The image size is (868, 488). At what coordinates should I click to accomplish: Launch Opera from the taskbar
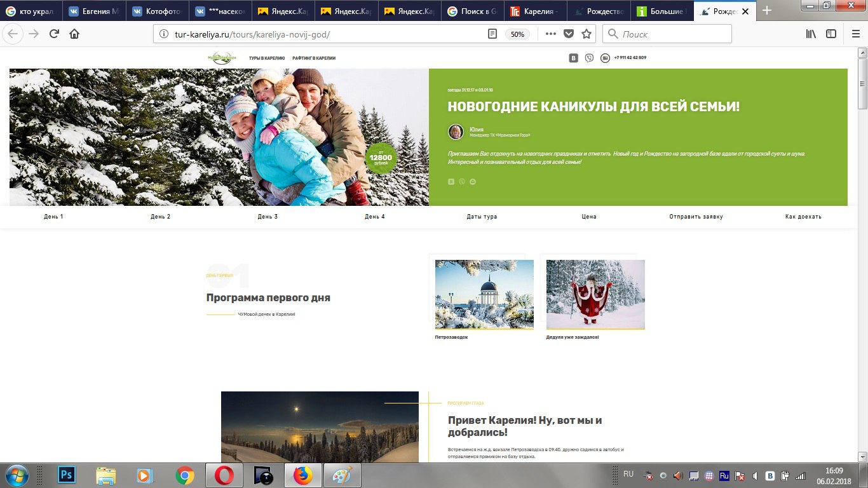point(224,475)
